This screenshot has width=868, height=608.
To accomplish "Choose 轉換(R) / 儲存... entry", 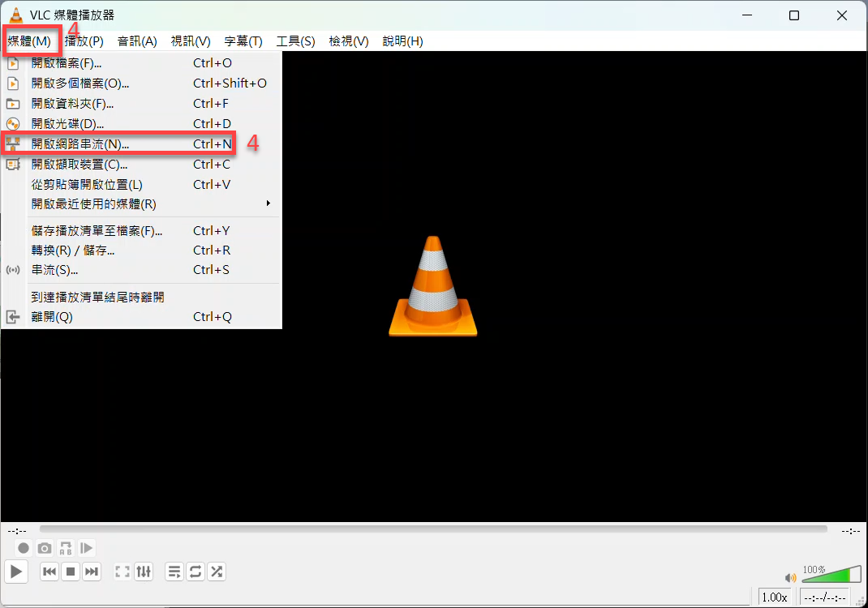I will tap(142, 250).
